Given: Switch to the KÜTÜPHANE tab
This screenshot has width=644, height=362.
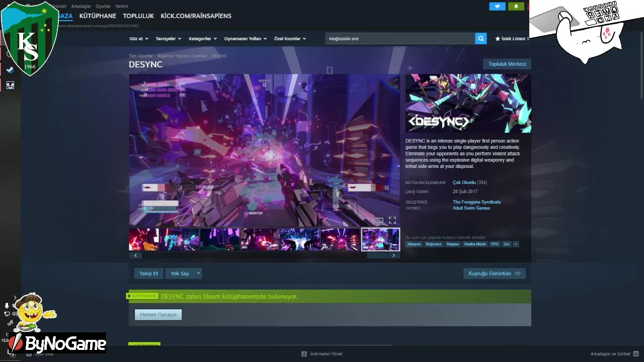Looking at the screenshot, I should pyautogui.click(x=98, y=16).
